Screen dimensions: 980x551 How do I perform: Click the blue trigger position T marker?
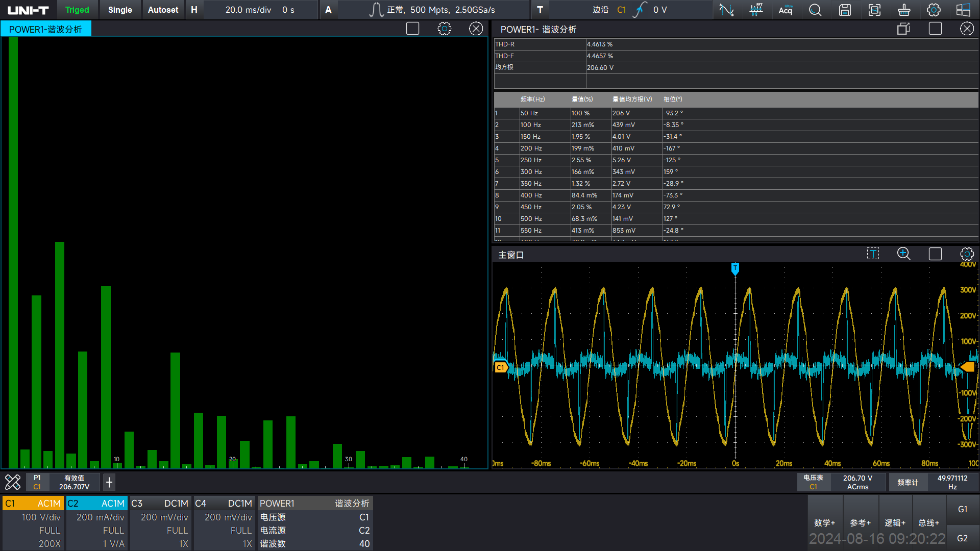[x=735, y=268]
